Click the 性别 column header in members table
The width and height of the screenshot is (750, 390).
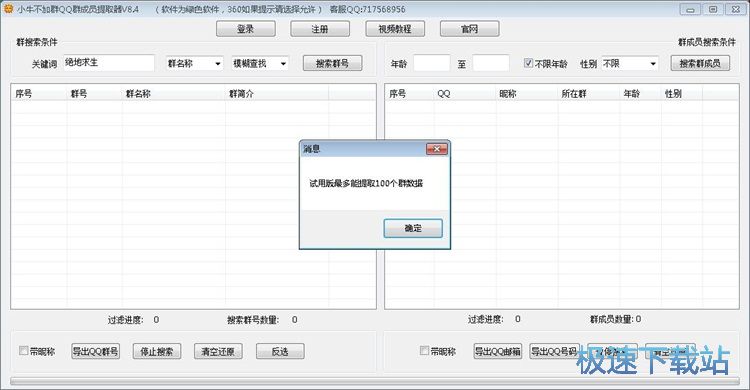[682, 94]
